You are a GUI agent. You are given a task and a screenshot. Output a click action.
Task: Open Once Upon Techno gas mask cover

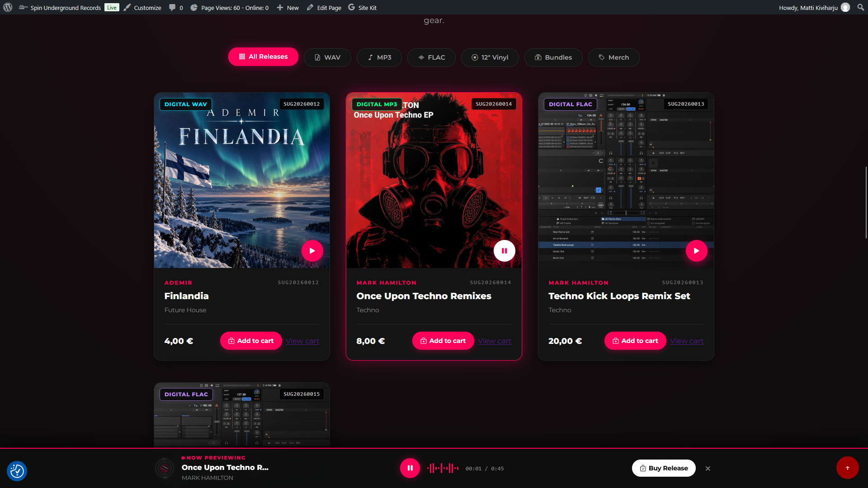pyautogui.click(x=434, y=180)
